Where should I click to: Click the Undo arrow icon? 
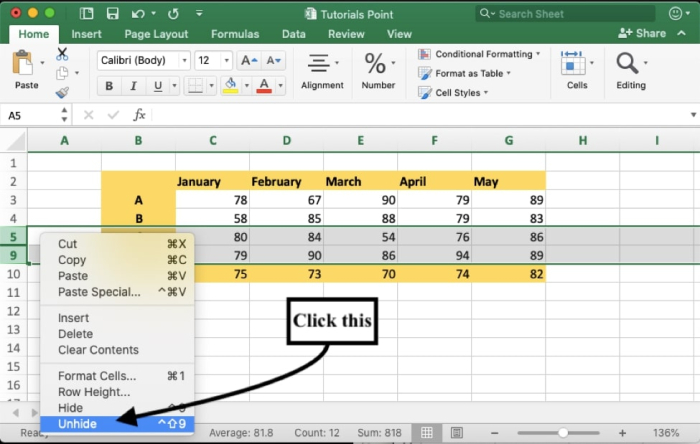(x=138, y=14)
